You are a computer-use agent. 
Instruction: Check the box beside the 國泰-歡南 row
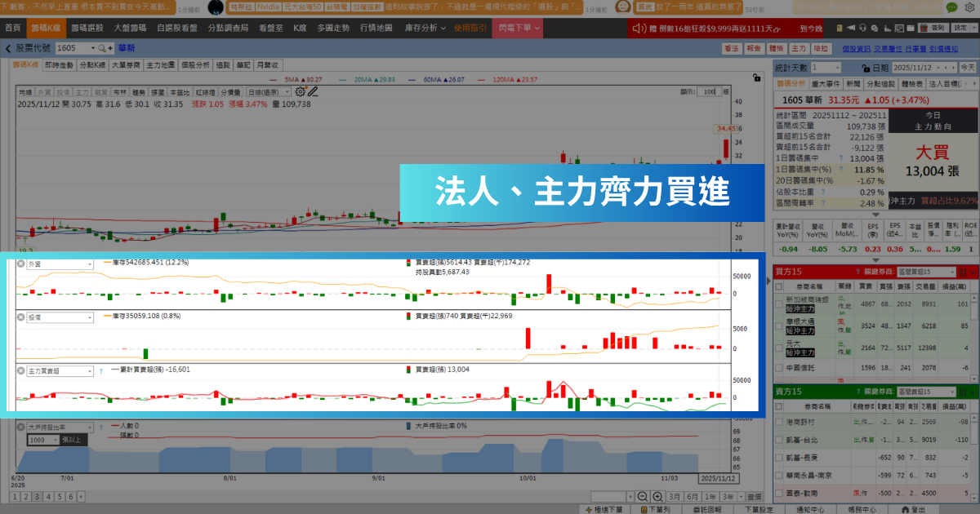pyautogui.click(x=780, y=492)
